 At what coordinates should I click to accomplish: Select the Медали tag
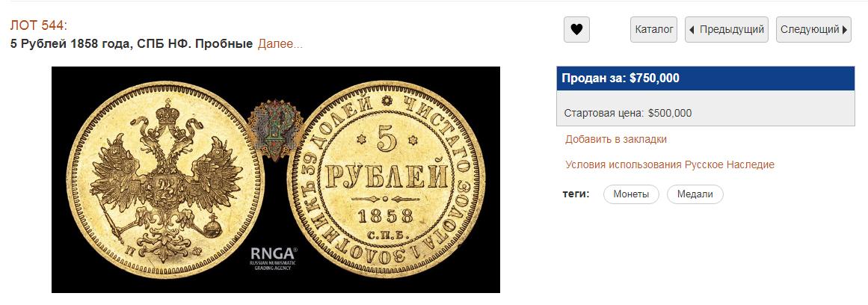point(695,194)
